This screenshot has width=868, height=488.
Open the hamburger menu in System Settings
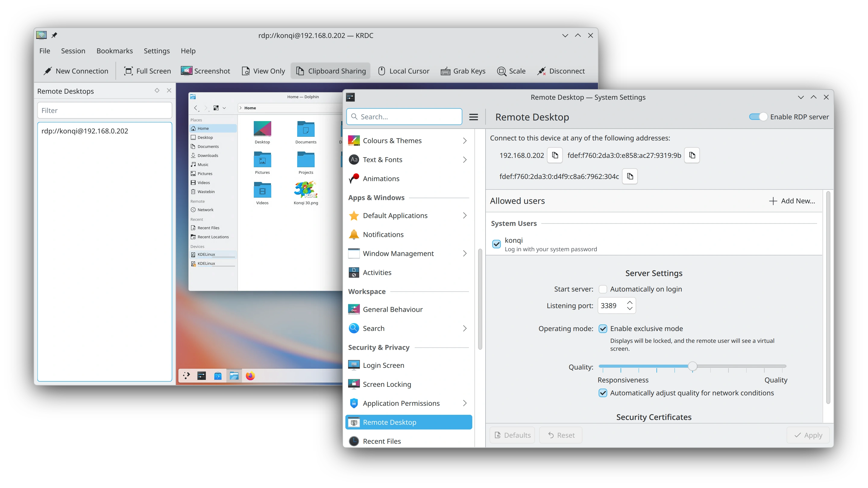coord(474,117)
